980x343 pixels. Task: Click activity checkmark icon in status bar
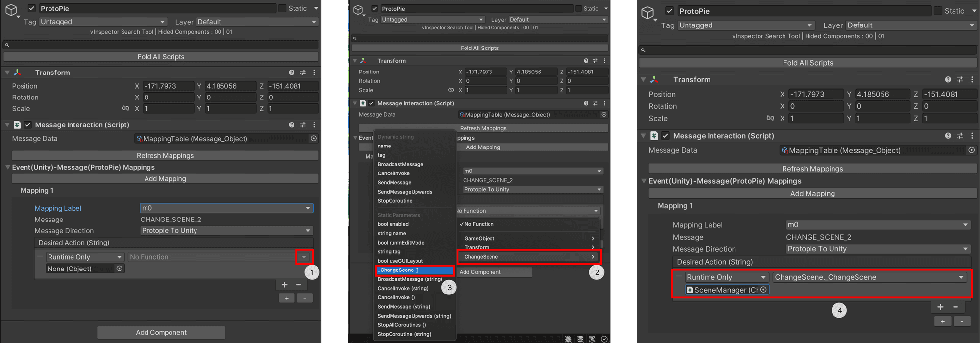tap(604, 339)
